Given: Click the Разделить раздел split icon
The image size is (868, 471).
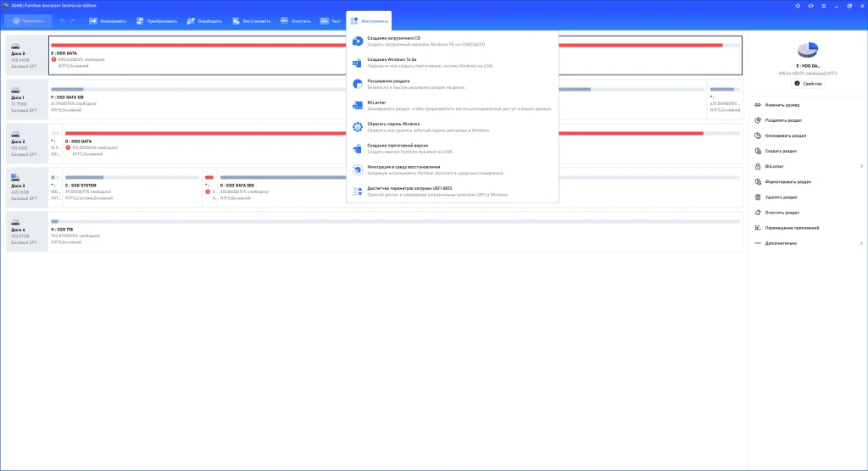Looking at the screenshot, I should point(758,120).
